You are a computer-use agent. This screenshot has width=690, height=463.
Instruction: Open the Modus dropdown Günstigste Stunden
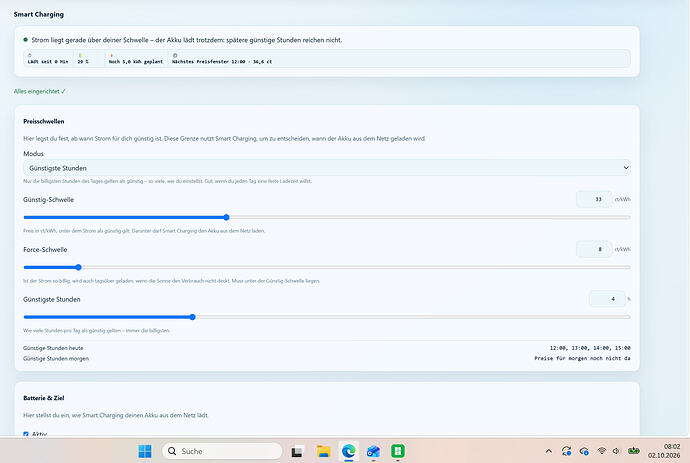point(327,168)
